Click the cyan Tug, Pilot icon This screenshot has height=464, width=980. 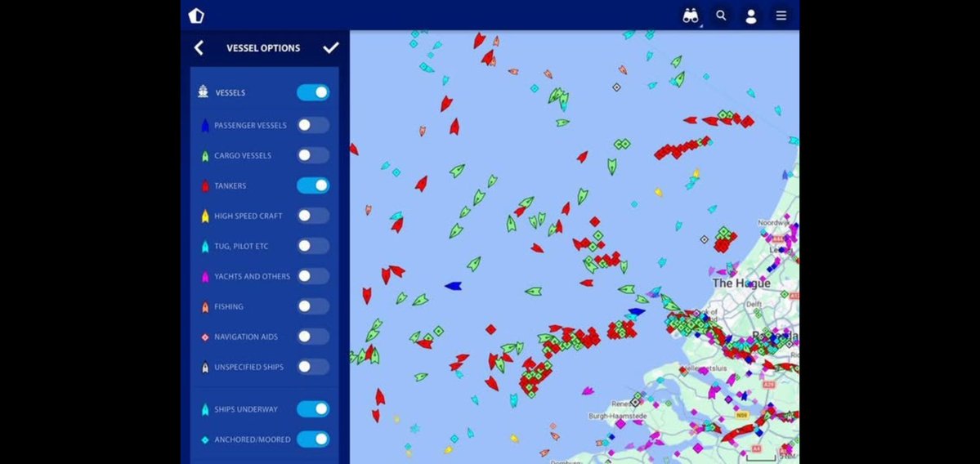point(205,247)
